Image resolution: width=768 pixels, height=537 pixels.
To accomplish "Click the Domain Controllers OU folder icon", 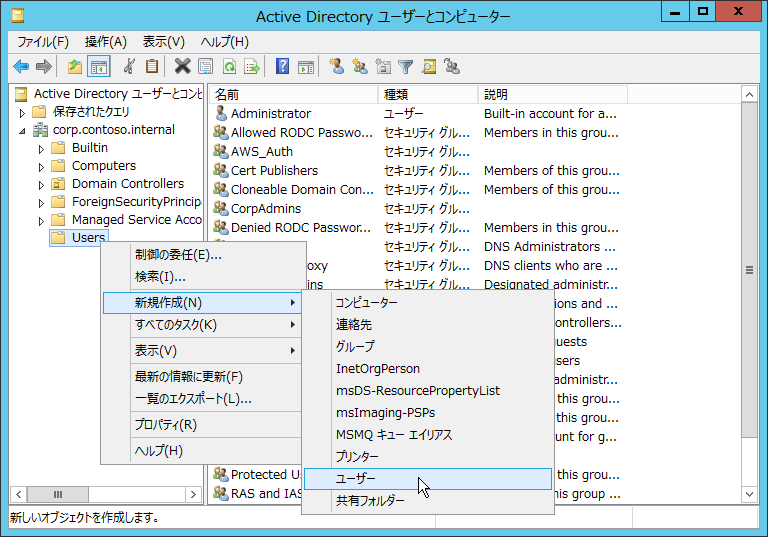I will click(x=58, y=184).
